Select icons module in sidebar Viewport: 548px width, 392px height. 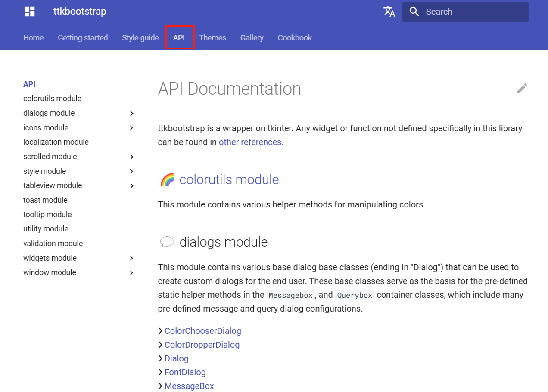[x=46, y=128]
